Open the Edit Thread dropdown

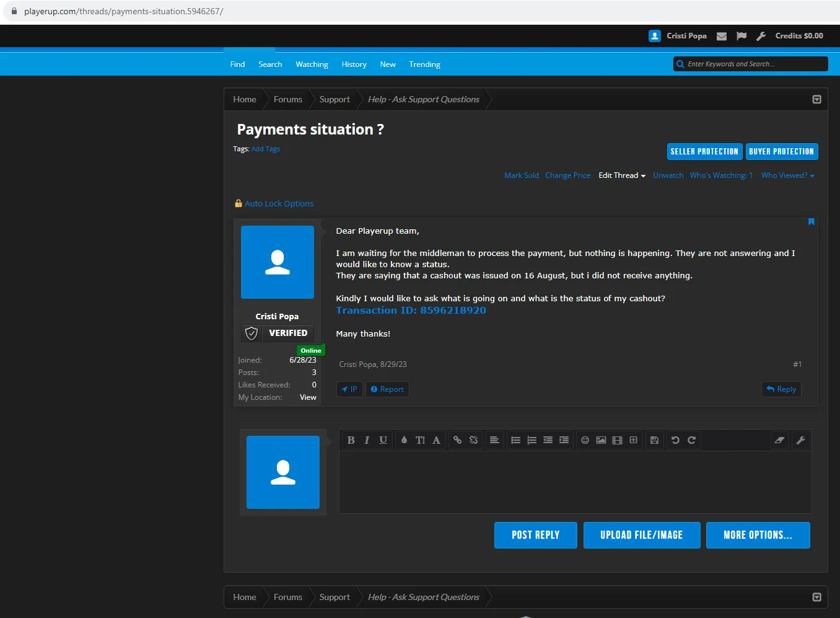(621, 175)
